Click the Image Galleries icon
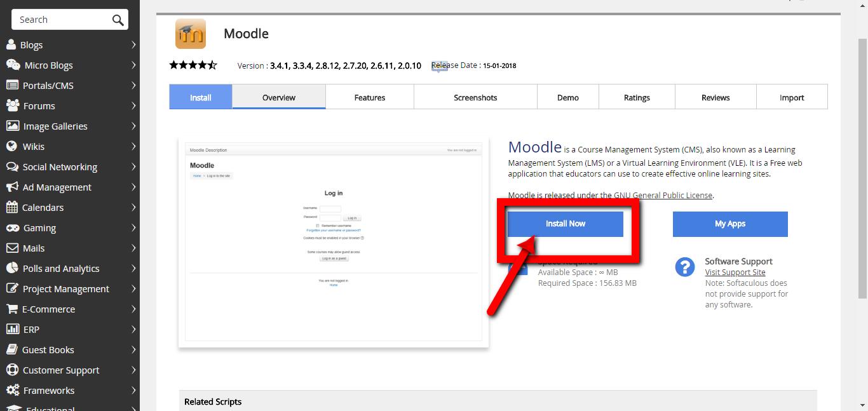Viewport: 868px width, 411px height. 12,126
